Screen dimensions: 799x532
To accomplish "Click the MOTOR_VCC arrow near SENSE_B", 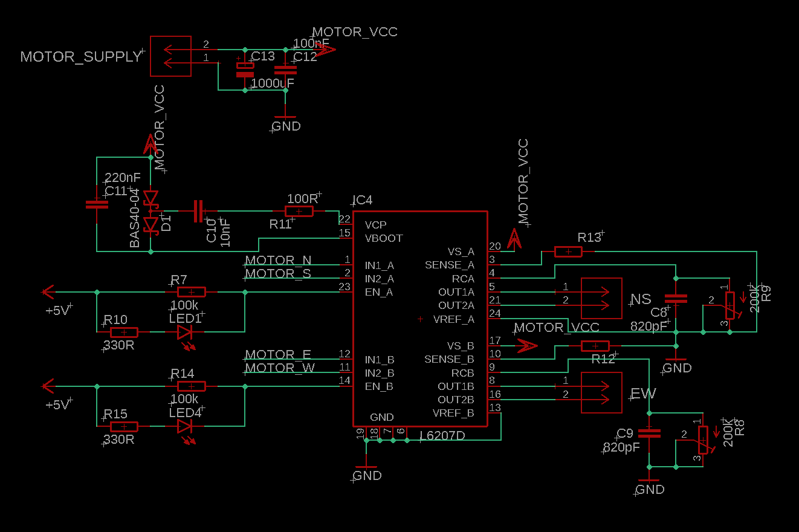I will click(x=528, y=346).
